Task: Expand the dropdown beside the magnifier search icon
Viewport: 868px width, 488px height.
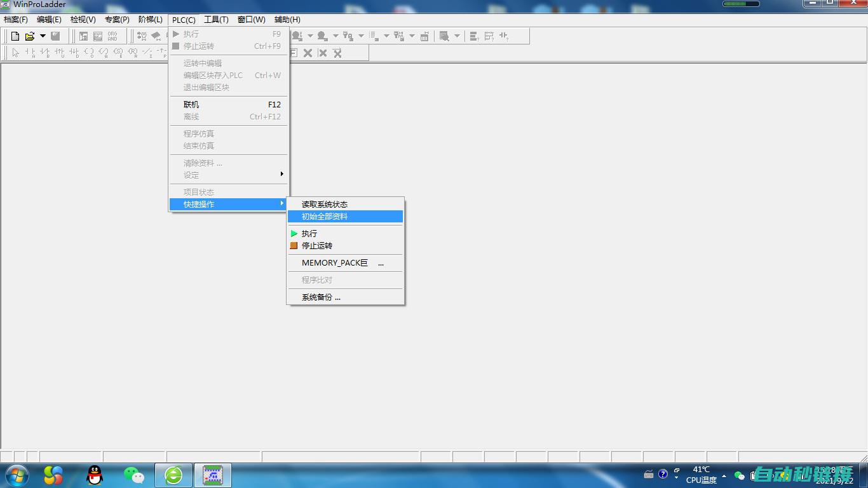Action: tap(456, 36)
